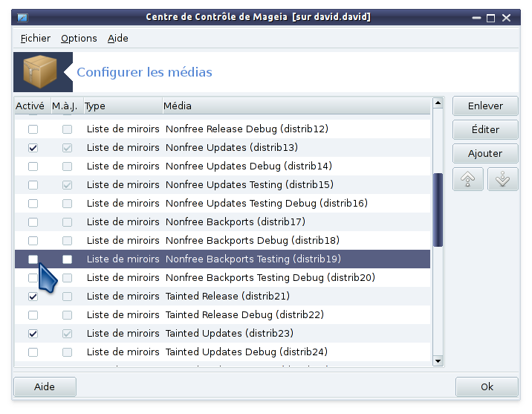This screenshot has width=532, height=414.
Task: Disable Nonfree Updates (distrib13) media
Action: (x=33, y=148)
